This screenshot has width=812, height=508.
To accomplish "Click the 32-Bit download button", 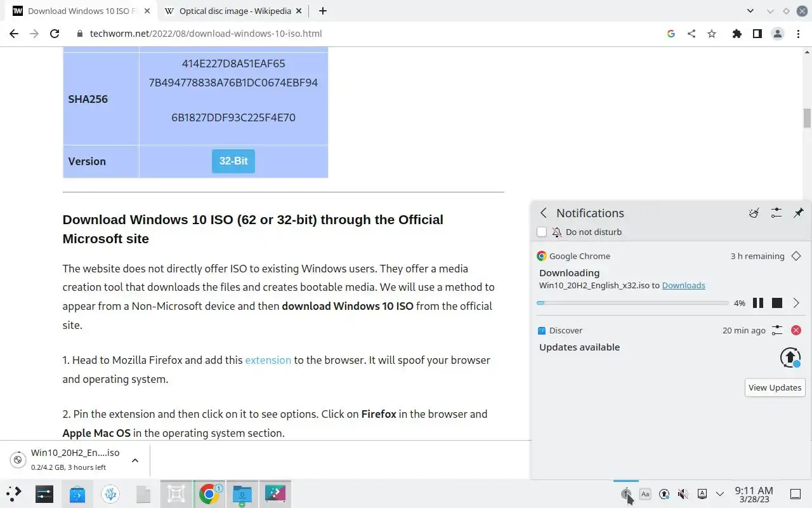I will (x=233, y=161).
